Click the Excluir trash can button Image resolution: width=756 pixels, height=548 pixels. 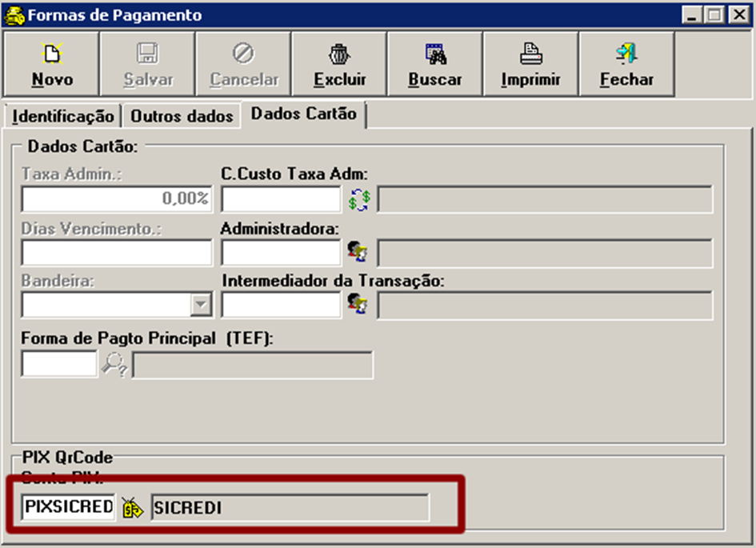[x=339, y=65]
